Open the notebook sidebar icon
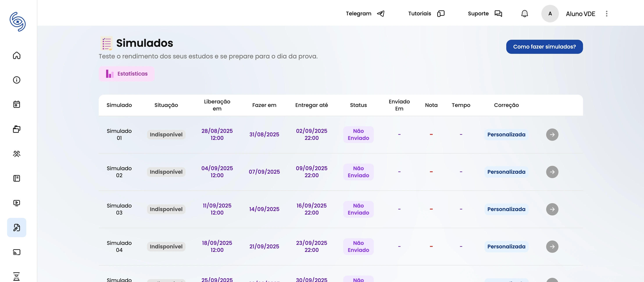 (x=16, y=178)
